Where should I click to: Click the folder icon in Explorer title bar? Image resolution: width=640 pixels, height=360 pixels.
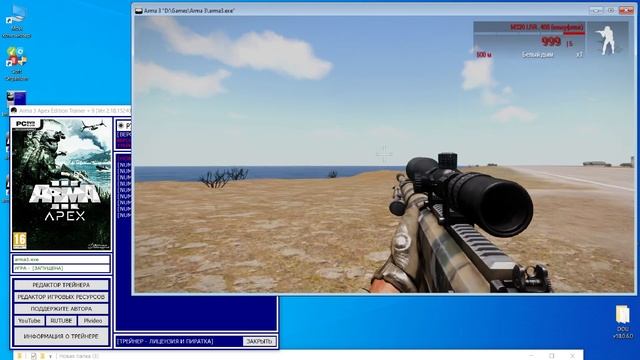19,356
